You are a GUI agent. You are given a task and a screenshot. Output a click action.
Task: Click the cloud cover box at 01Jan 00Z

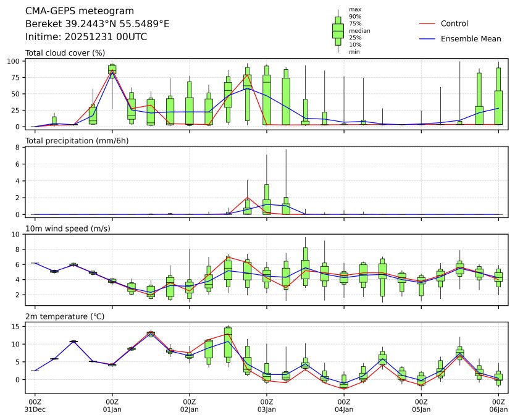pos(112,69)
